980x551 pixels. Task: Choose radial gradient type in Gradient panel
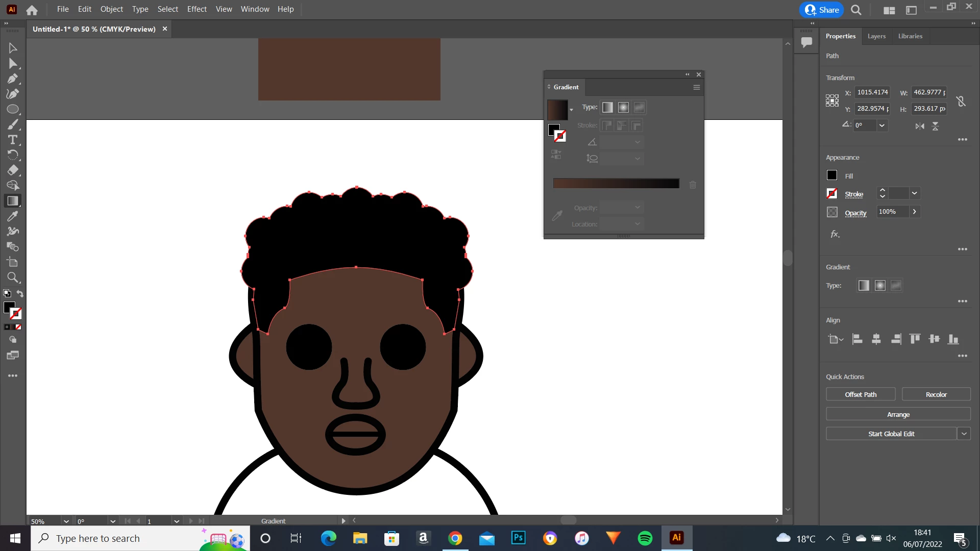623,108
